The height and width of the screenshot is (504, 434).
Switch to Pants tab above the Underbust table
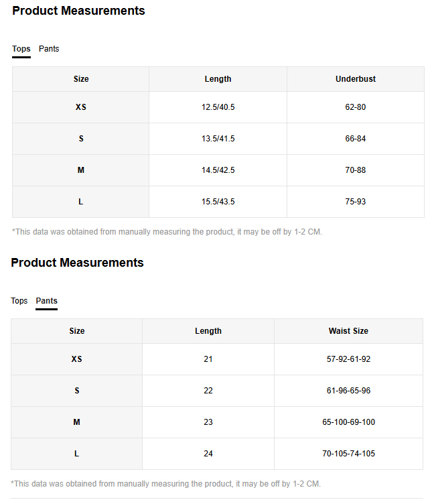49,49
